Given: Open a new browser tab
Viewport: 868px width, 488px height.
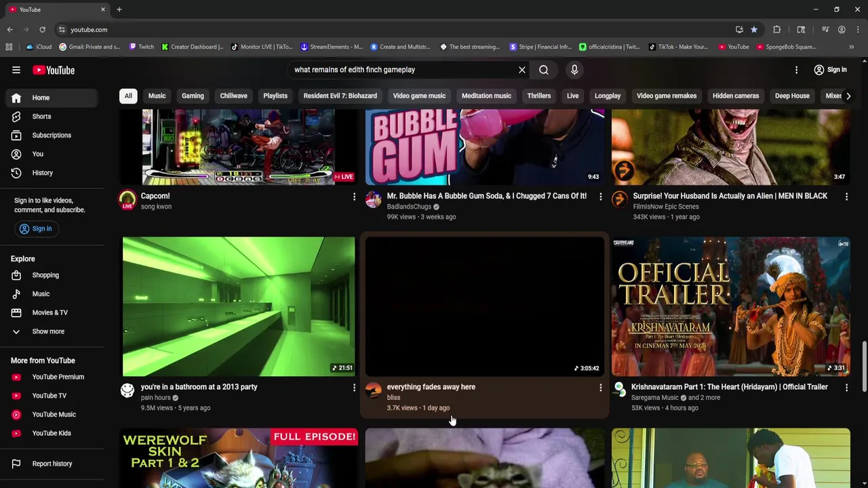Looking at the screenshot, I should 119,9.
